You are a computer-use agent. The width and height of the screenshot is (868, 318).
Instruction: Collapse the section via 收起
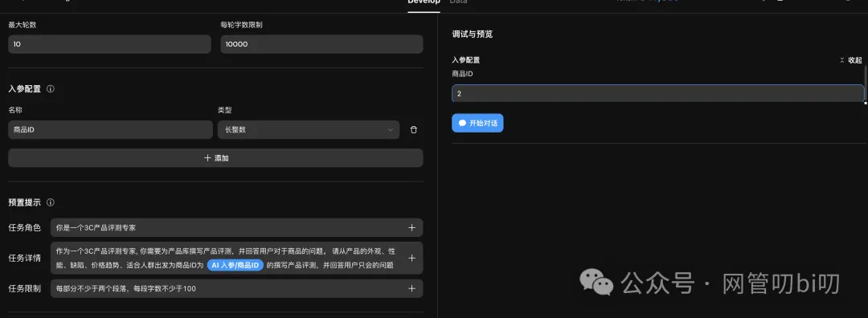[851, 59]
